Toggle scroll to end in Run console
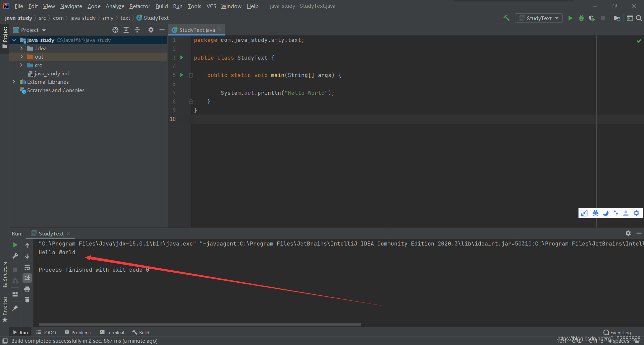 point(27,278)
